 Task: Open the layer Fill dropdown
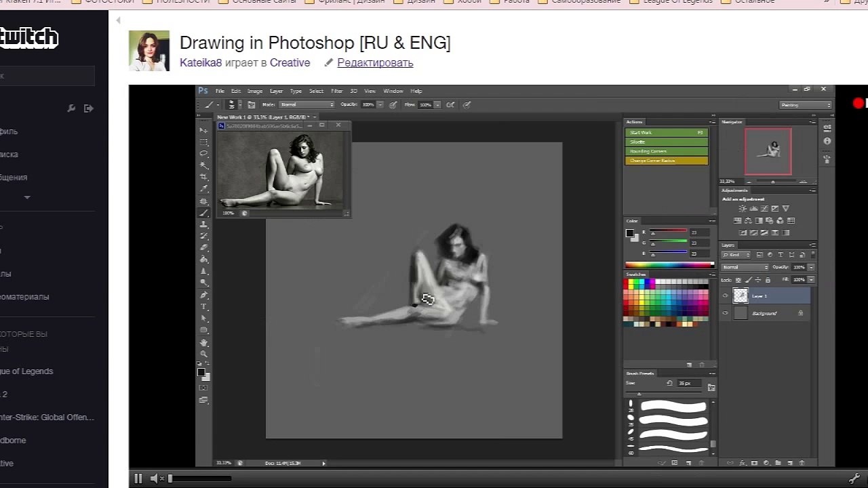pyautogui.click(x=811, y=279)
